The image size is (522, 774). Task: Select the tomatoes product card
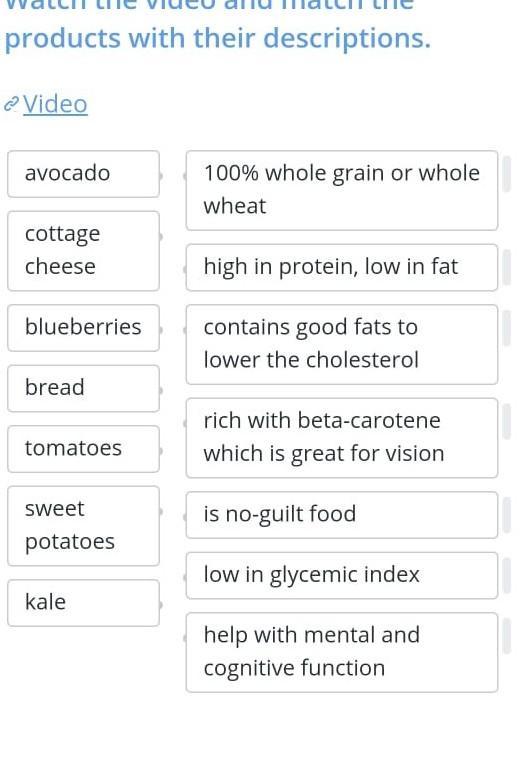pos(83,449)
